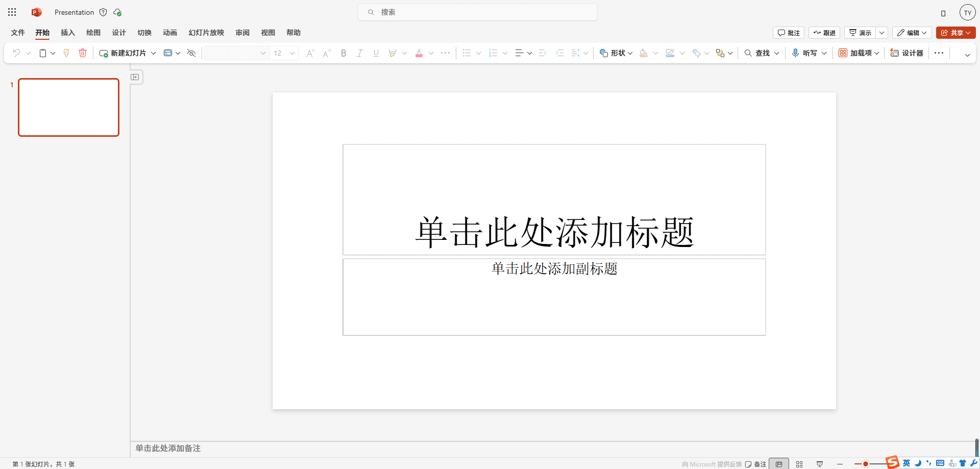The width and height of the screenshot is (980, 469).
Task: Click the hide slide crossed-eye icon
Action: [191, 53]
